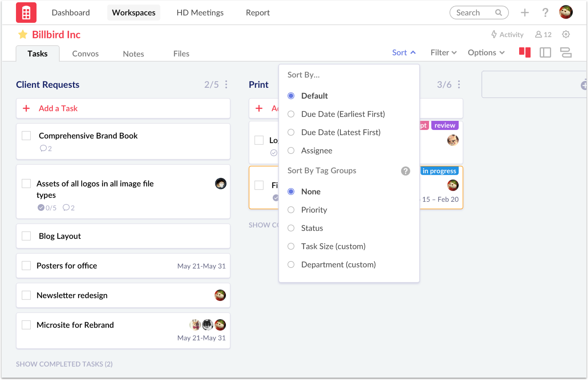Open Client Requests column options menu

point(226,84)
